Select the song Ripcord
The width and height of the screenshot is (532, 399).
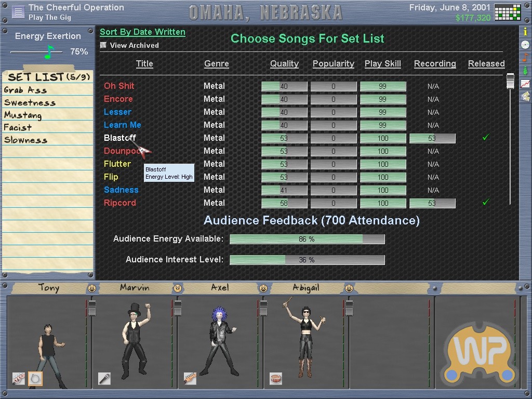pyautogui.click(x=119, y=203)
